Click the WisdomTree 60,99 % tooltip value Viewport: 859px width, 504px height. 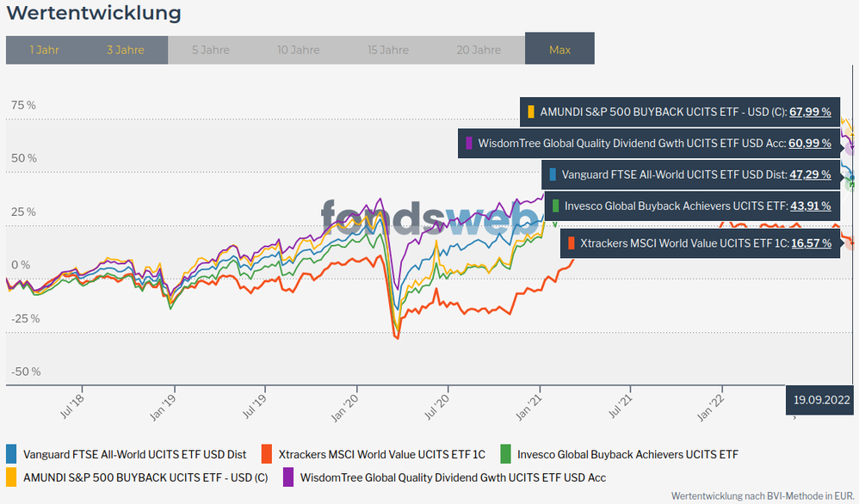(810, 143)
